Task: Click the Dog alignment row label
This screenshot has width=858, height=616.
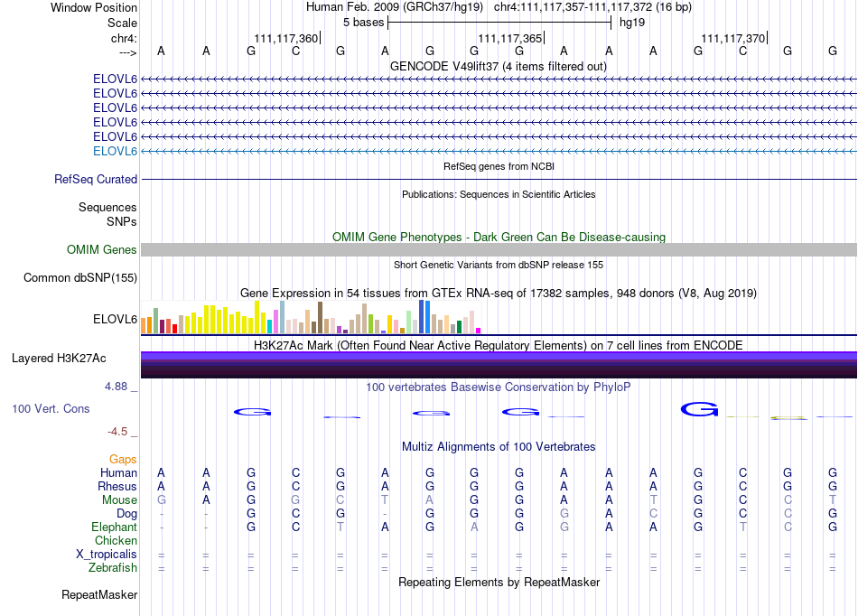Action: tap(126, 514)
